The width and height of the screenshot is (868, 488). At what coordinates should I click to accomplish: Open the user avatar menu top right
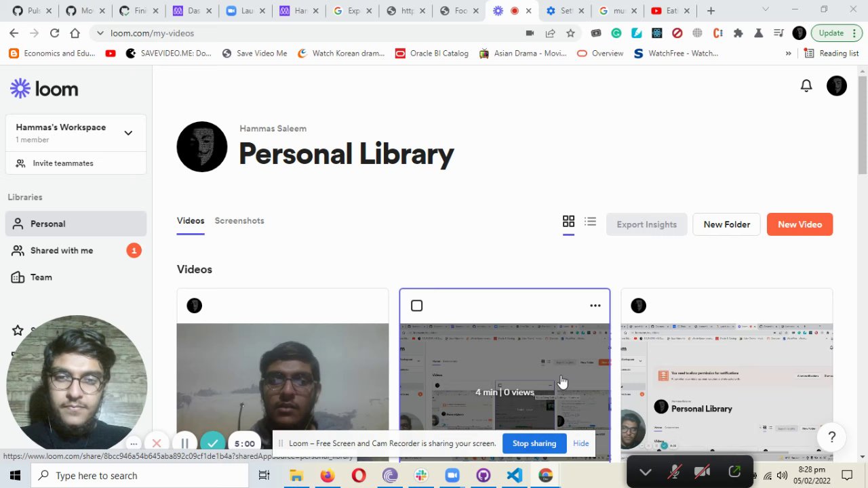(837, 85)
